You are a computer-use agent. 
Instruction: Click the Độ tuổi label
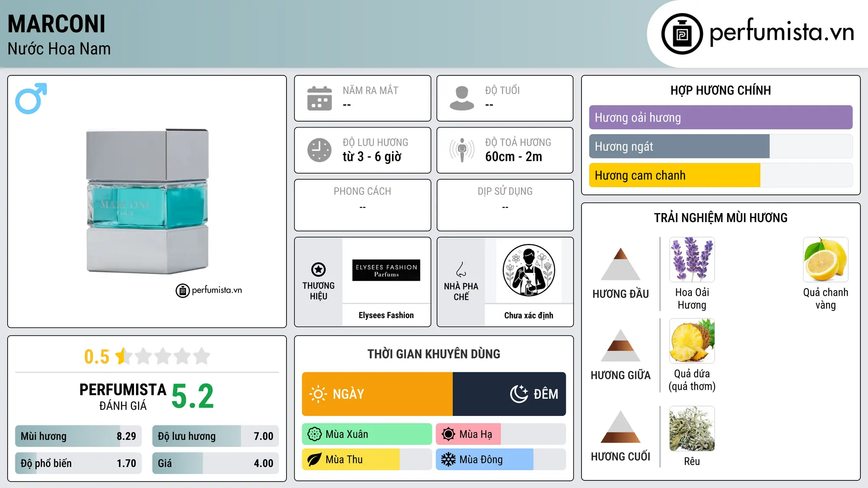click(x=502, y=90)
